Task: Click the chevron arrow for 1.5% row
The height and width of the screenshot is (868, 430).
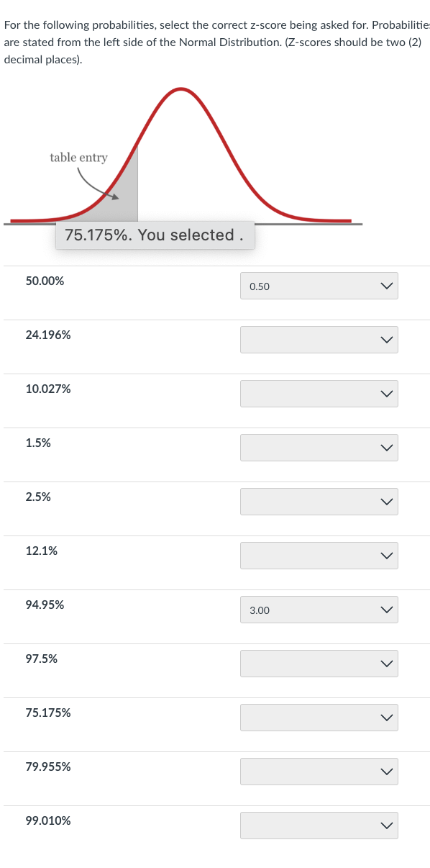Action: 386,447
